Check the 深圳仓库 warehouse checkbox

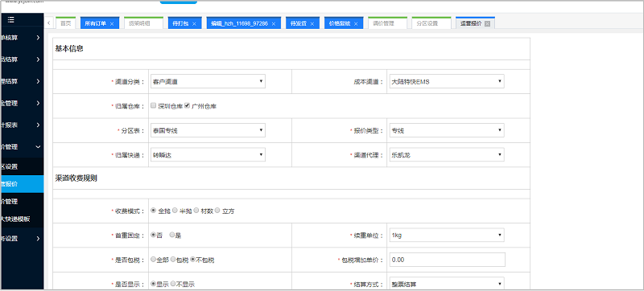tap(153, 106)
